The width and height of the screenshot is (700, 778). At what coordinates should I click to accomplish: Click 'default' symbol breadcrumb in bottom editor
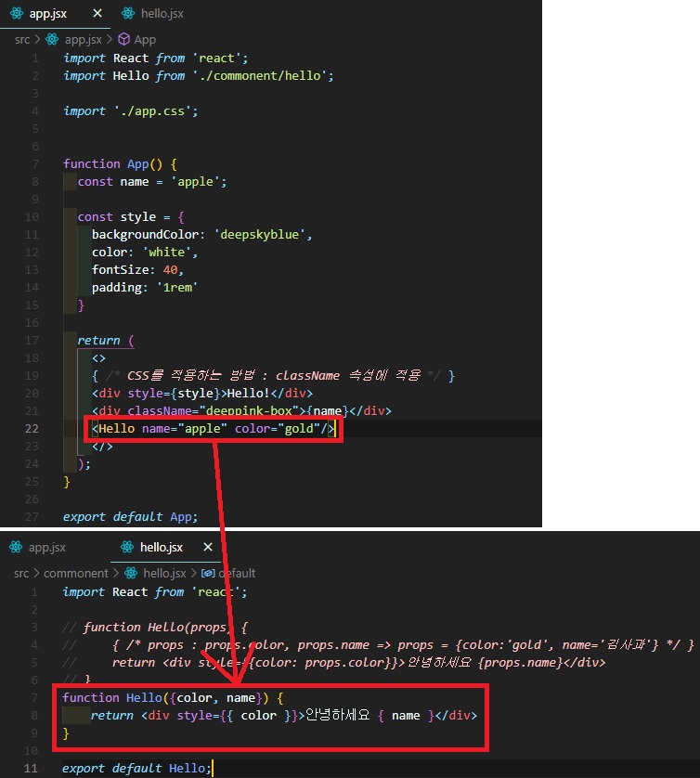[x=237, y=574]
